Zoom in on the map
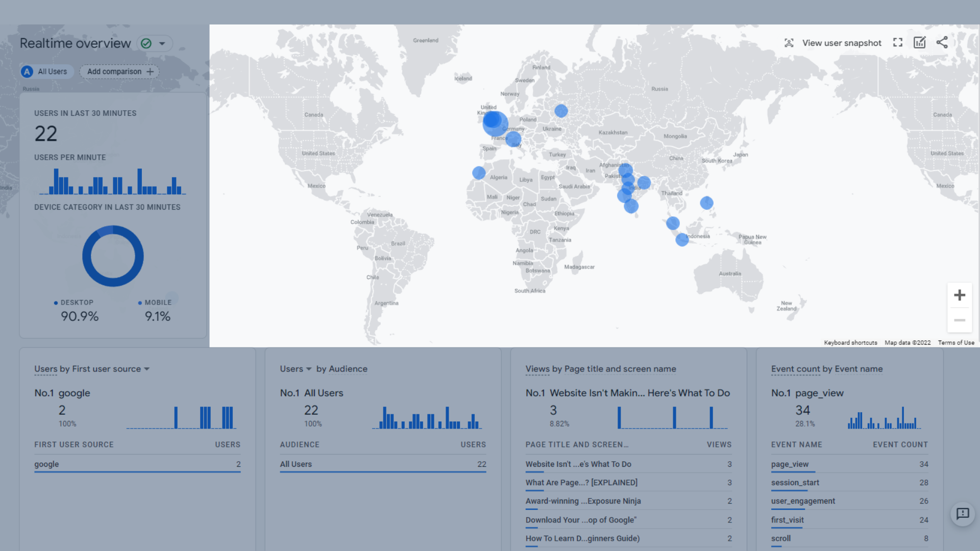This screenshot has width=980, height=551. click(x=960, y=295)
